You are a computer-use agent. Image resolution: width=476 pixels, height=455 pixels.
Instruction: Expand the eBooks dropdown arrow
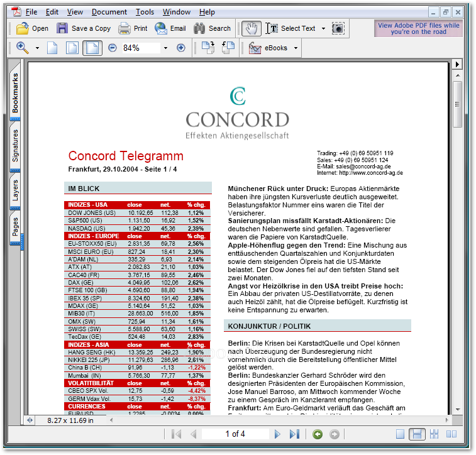coord(296,48)
